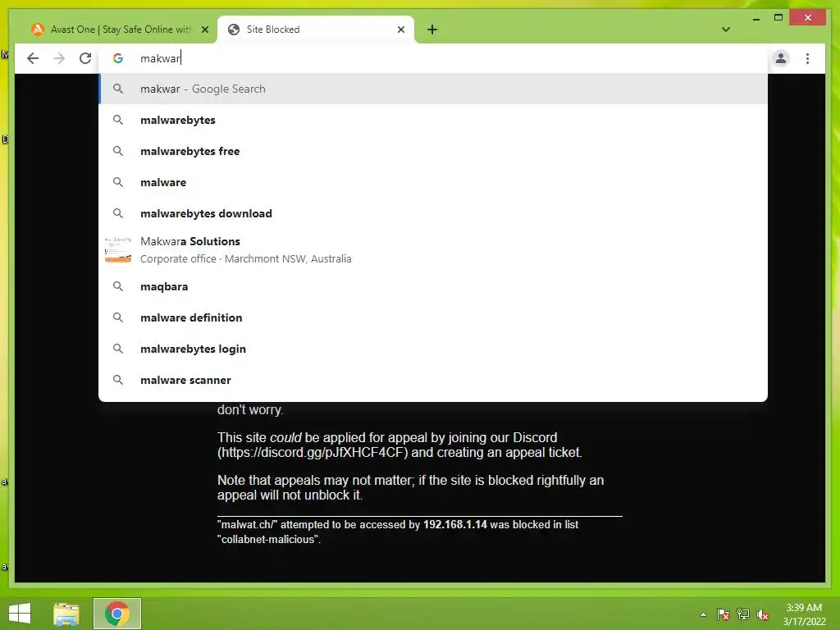Click the Discord invite URL text
Image resolution: width=840 pixels, height=630 pixels.
coord(313,453)
